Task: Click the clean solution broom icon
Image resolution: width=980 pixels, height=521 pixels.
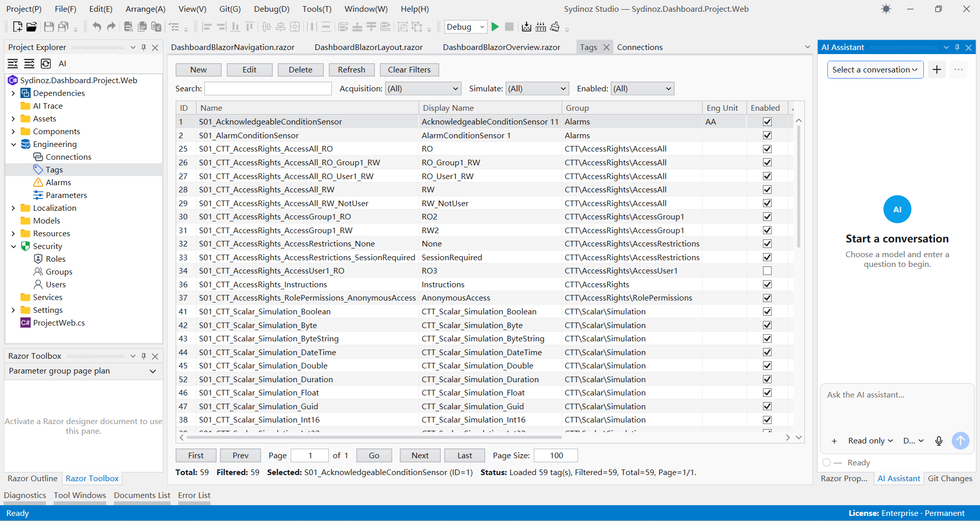Action: tap(555, 27)
